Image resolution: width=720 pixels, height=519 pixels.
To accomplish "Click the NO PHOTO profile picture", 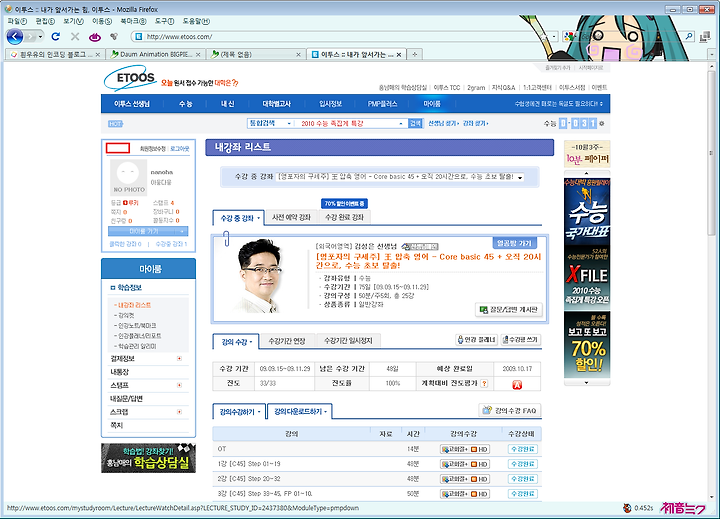I will pyautogui.click(x=129, y=178).
